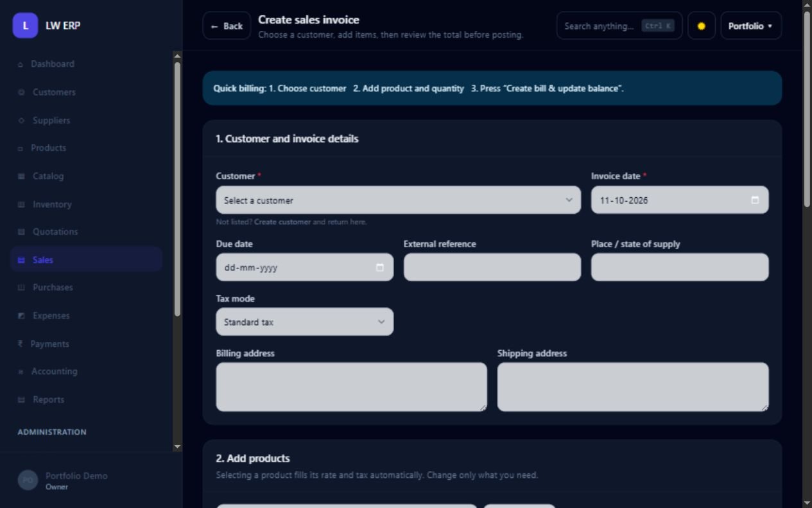Click the Expenses sidebar icon
Screen dimensions: 812x508
point(21,316)
